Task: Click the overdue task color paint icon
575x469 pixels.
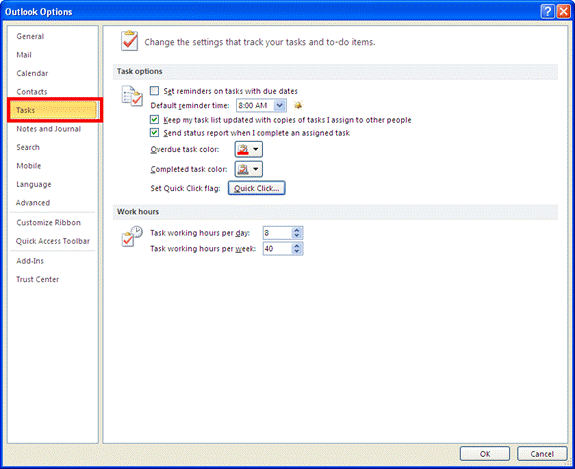Action: tap(243, 150)
